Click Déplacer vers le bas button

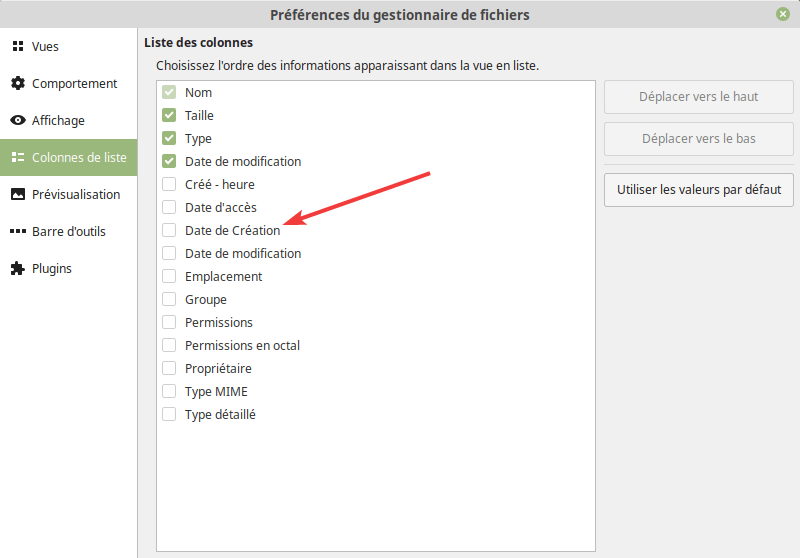698,139
